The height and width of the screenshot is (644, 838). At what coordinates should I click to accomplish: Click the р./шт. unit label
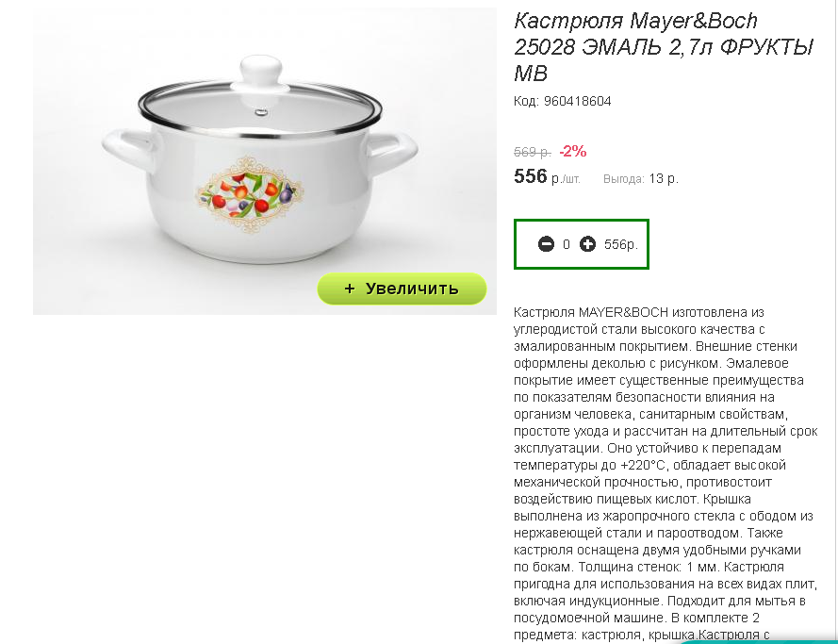(566, 179)
